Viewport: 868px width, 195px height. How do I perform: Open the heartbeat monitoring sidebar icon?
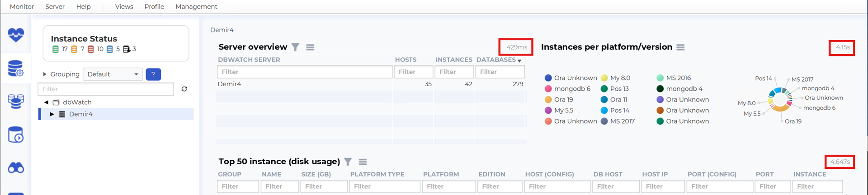click(16, 35)
